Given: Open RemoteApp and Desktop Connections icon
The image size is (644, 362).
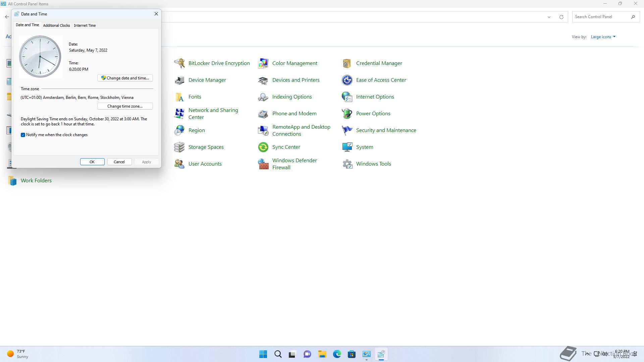Looking at the screenshot, I should click(x=263, y=130).
